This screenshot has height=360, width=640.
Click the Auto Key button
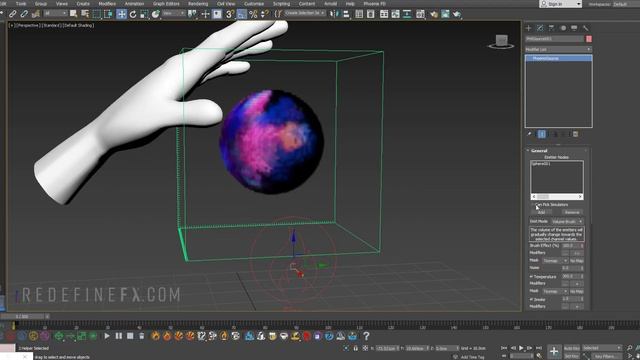pyautogui.click(x=571, y=348)
